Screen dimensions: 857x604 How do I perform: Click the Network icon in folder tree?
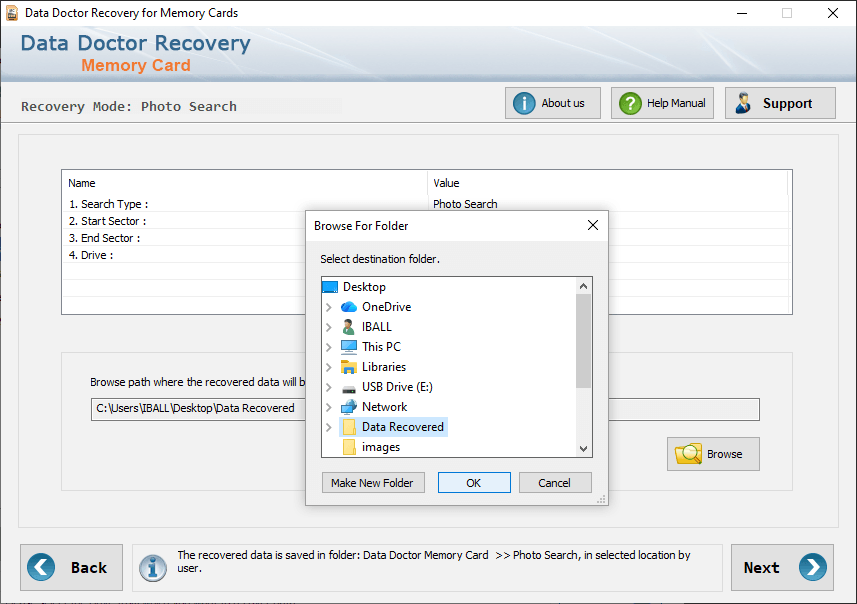(349, 407)
